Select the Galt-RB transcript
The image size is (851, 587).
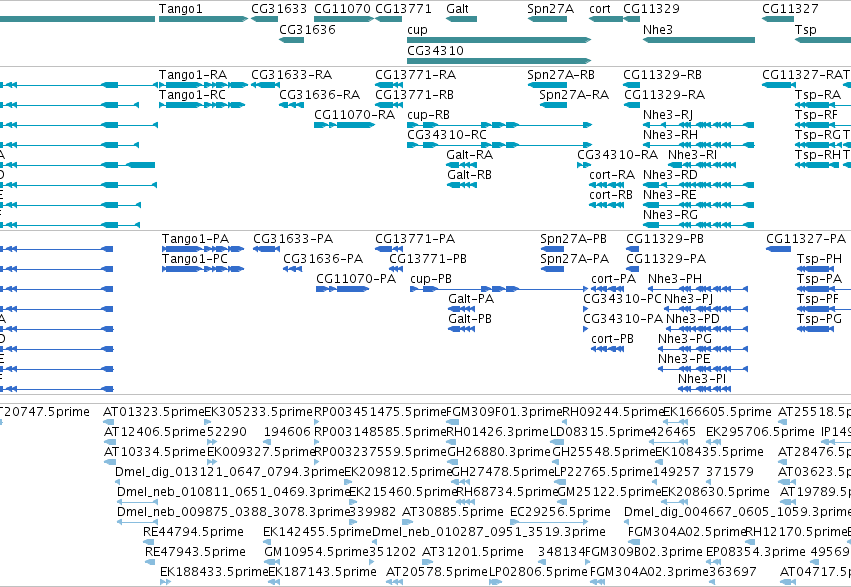[461, 185]
